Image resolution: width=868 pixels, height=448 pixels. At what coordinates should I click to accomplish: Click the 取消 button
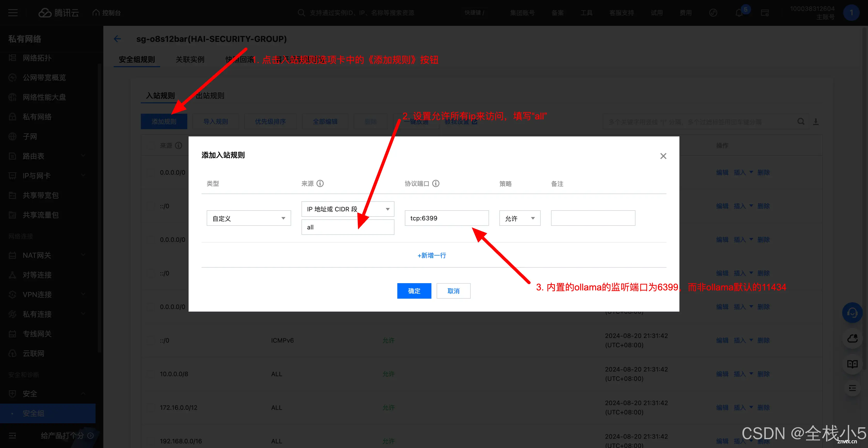[454, 291]
